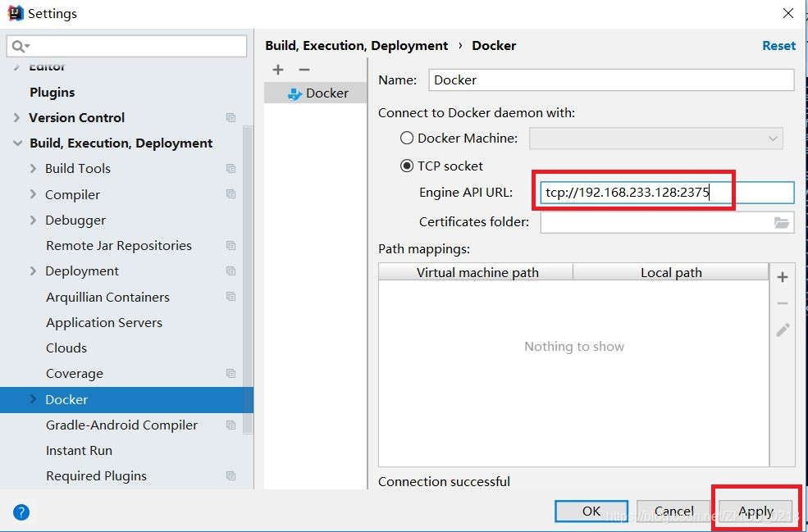Click project-level icon next to Coverage
Screen dimensions: 808x532
point(231,373)
